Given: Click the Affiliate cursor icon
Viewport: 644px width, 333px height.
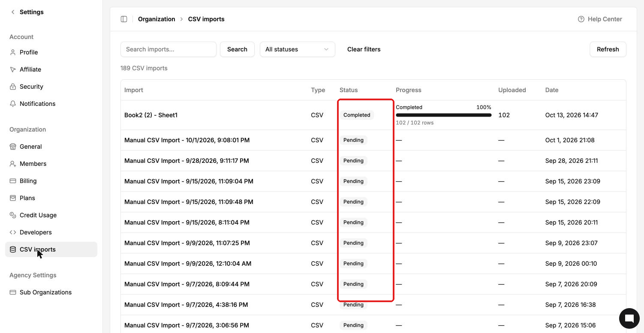Looking at the screenshot, I should (13, 69).
